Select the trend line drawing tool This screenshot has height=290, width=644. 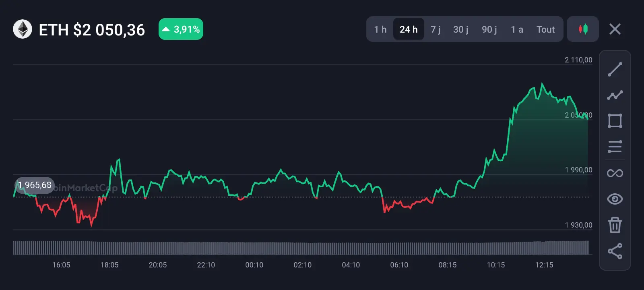coord(615,69)
